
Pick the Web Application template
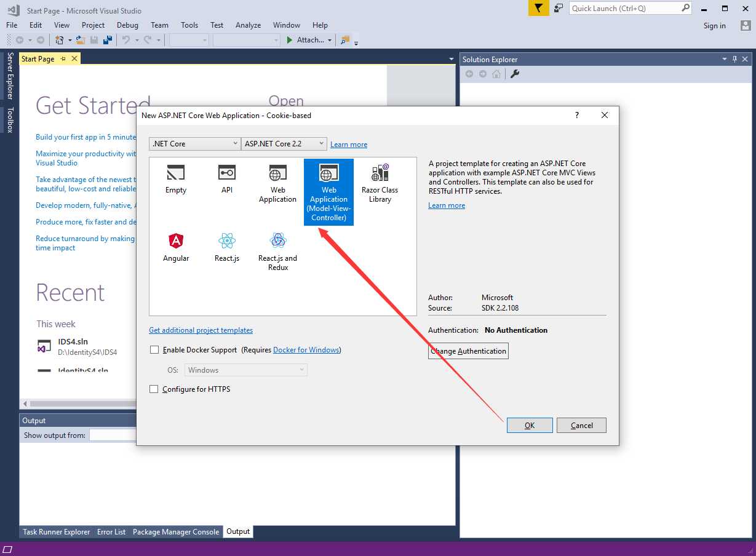(277, 183)
